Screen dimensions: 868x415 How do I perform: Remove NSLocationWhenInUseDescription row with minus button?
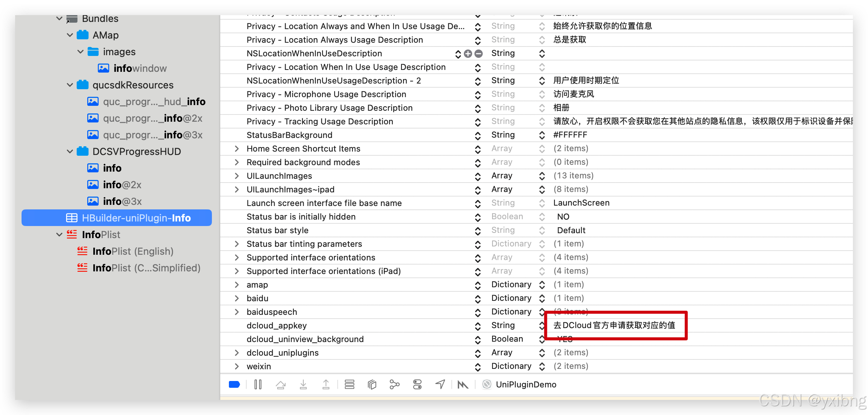(479, 54)
